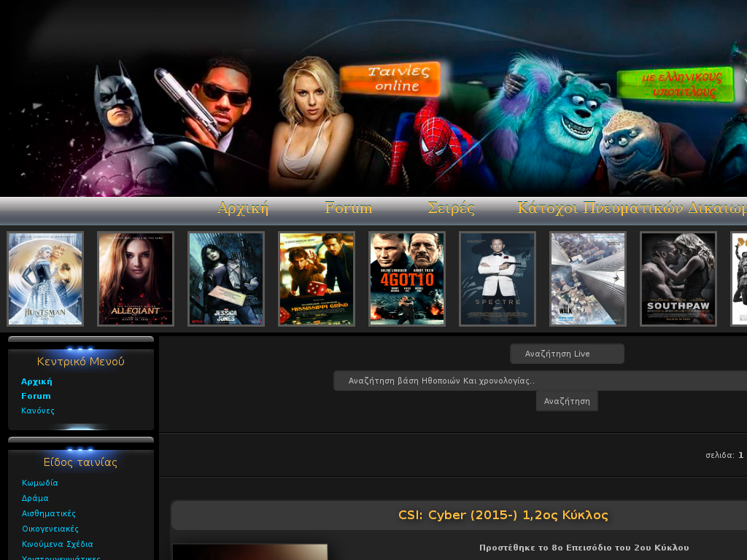747x560 pixels.
Task: Focus the actors and year search field
Action: click(541, 381)
